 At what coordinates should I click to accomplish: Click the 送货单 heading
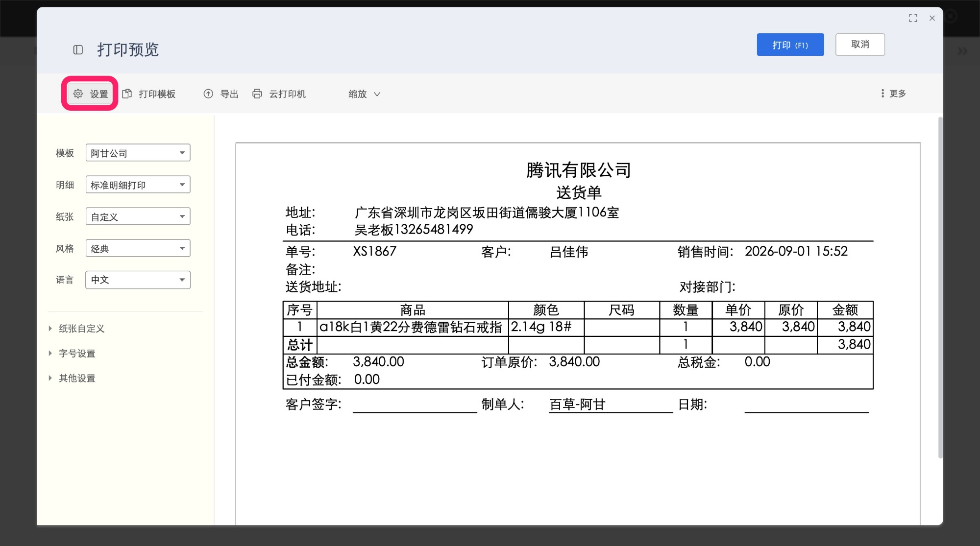point(578,192)
